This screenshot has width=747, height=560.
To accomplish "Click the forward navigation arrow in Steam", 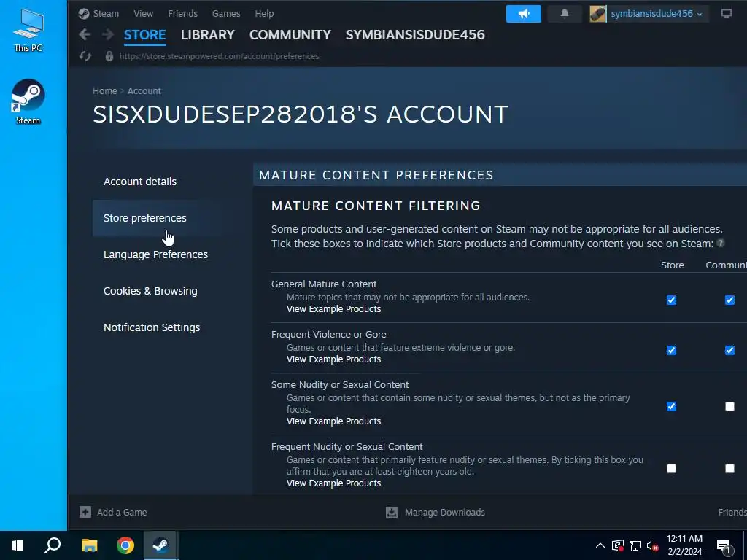I will 108,34.
